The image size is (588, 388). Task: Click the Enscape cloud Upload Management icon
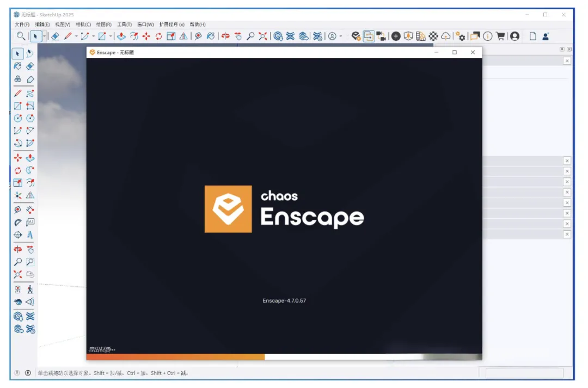coord(445,36)
